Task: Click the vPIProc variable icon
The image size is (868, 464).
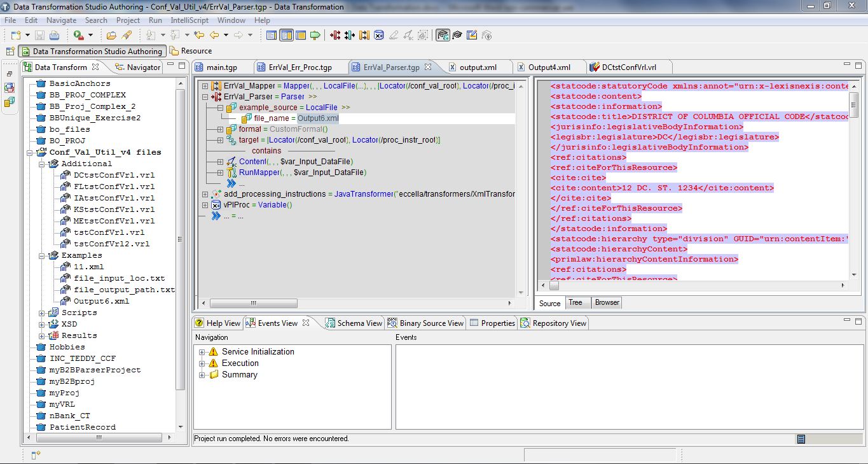Action: coord(216,205)
